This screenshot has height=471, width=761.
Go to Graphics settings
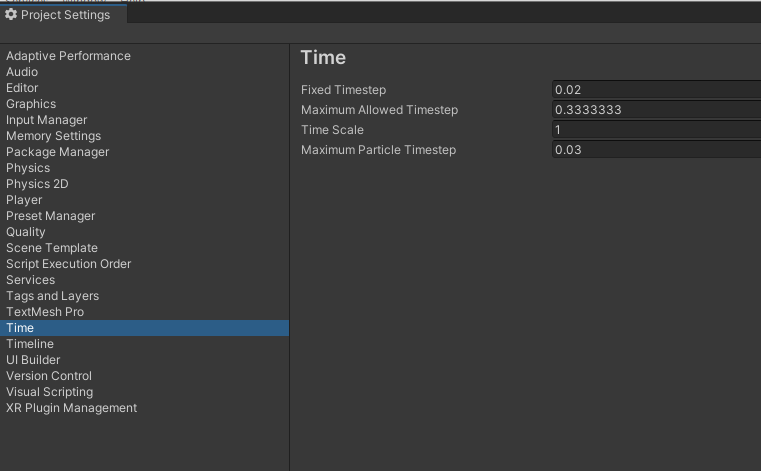[31, 104]
